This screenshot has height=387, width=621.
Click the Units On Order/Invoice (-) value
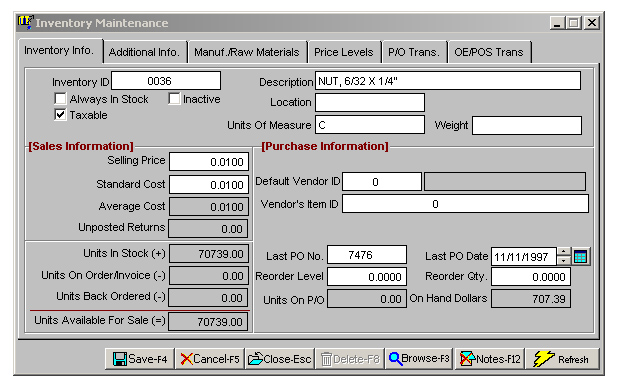click(209, 276)
